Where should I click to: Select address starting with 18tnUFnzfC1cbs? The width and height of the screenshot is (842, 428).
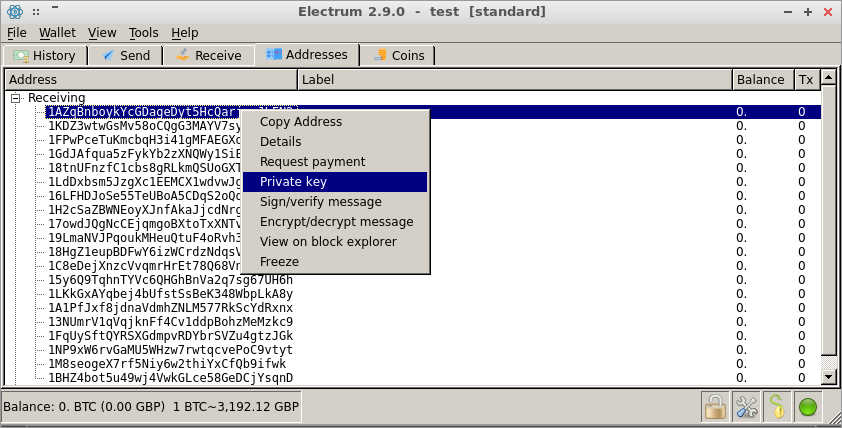point(144,168)
